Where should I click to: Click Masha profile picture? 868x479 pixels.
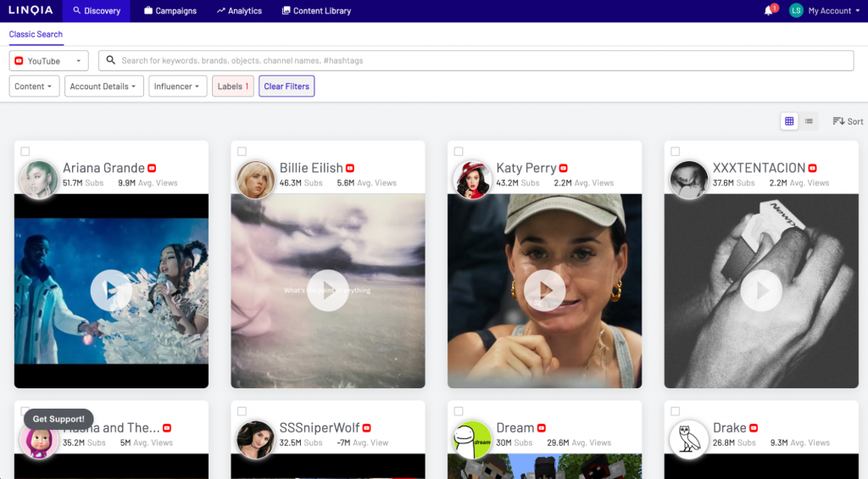tap(39, 440)
